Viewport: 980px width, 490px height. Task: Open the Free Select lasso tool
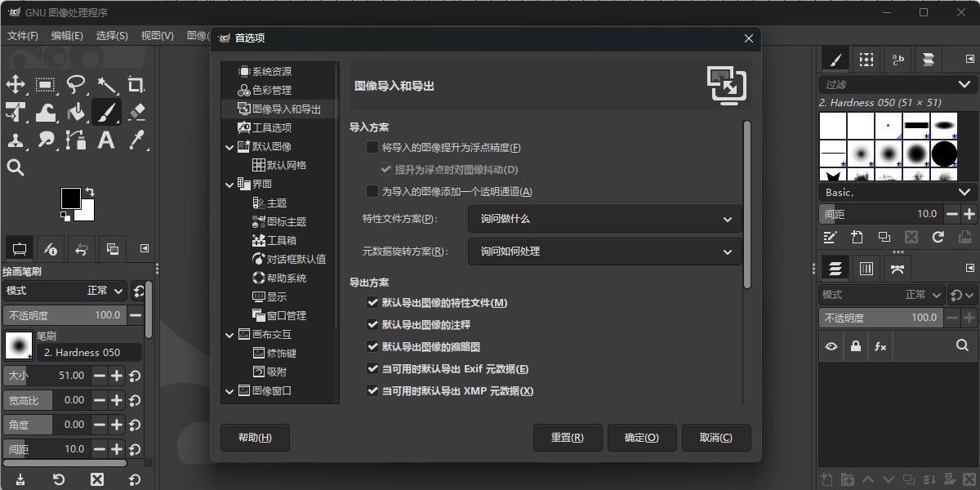(x=75, y=85)
